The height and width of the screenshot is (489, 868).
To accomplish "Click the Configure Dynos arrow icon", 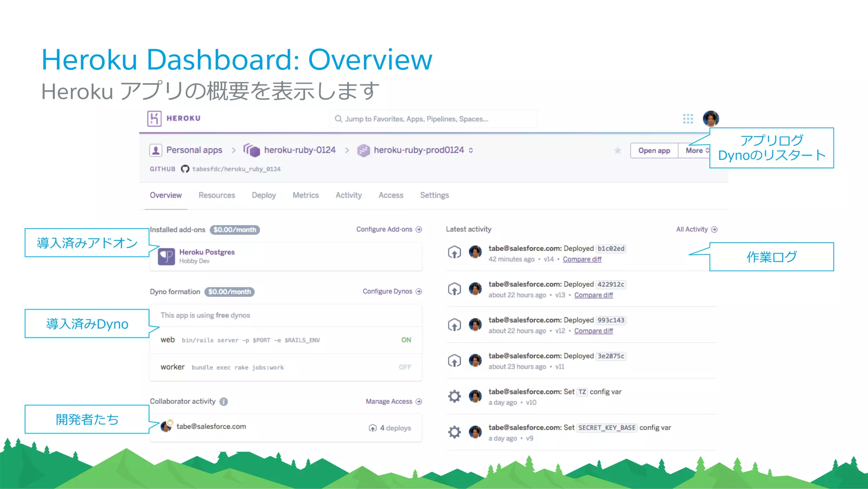I will (x=419, y=291).
